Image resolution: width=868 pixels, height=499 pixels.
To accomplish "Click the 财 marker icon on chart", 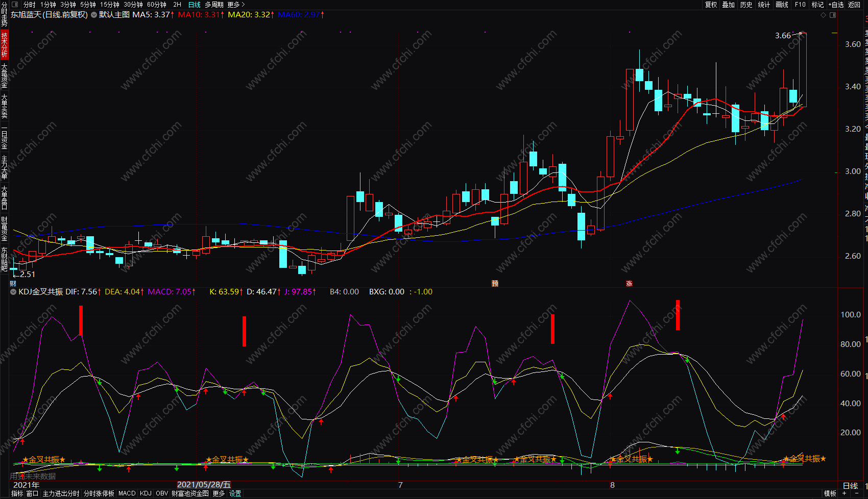I will click(x=13, y=283).
